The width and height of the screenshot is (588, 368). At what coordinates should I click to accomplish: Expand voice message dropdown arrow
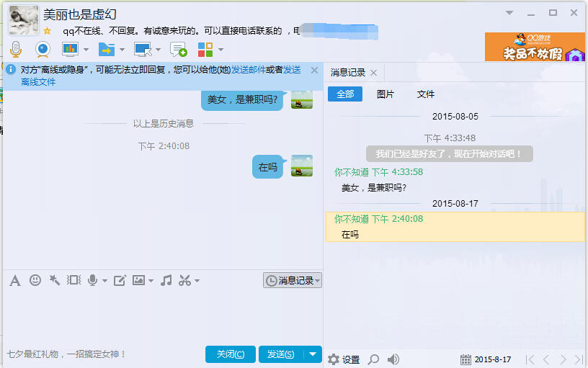pos(104,280)
